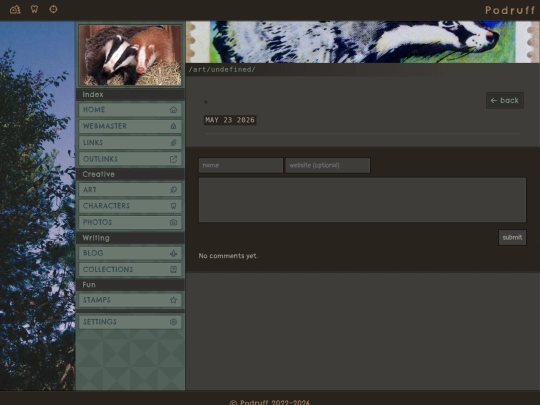Screen dimensions: 540x405
Task: Click the paperclip icon on the LINKS row
Action: tap(173, 143)
